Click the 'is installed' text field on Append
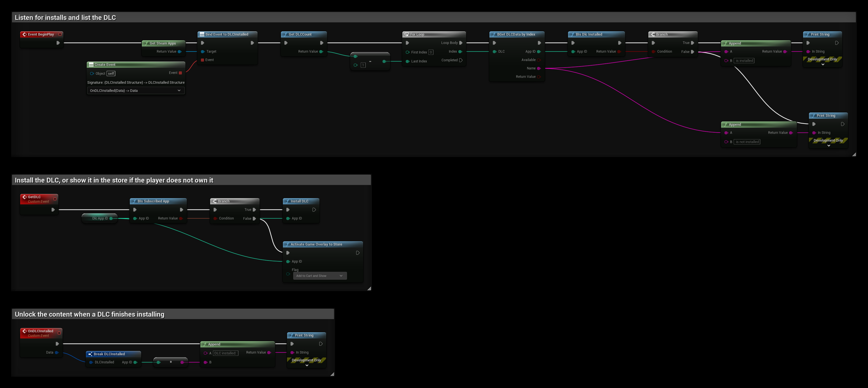 tap(744, 61)
